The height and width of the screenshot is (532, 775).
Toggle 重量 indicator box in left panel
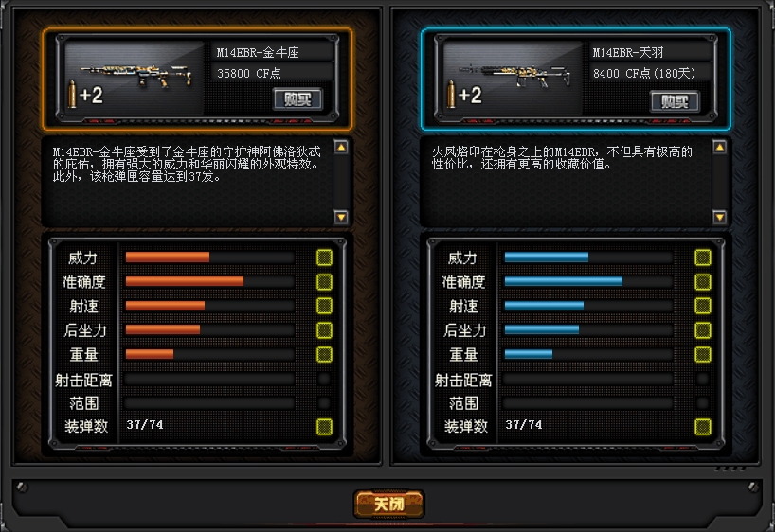pos(324,354)
